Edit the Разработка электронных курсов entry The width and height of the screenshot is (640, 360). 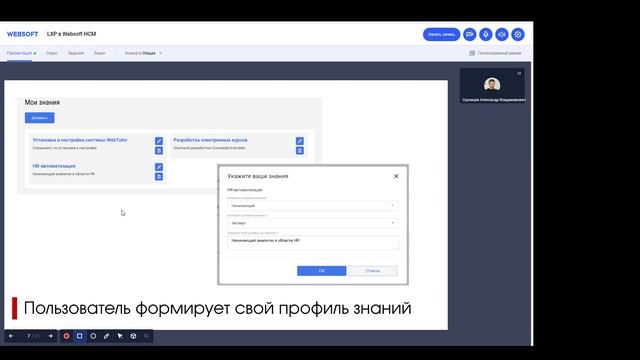(x=300, y=141)
